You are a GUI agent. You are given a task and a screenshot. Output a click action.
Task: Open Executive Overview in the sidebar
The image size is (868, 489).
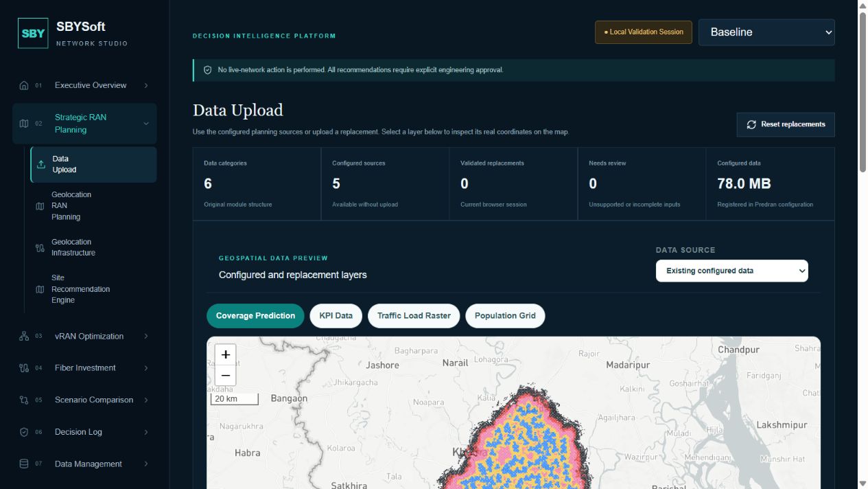point(84,86)
